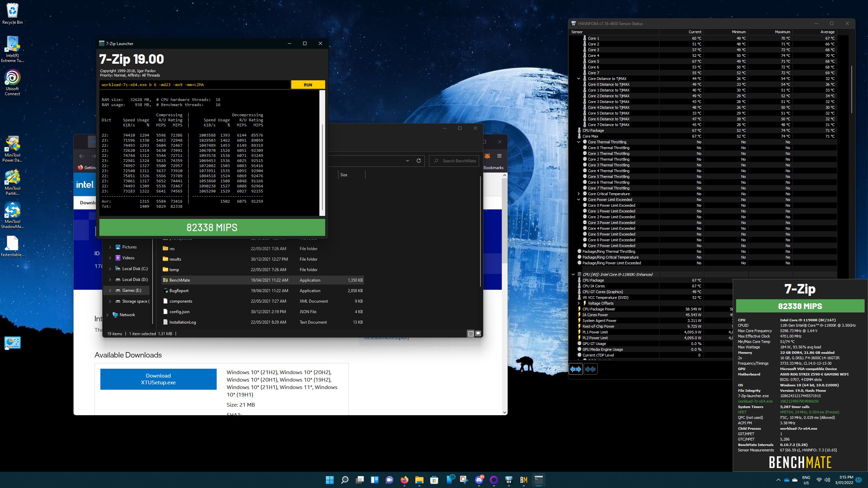Click the Core 4 sensor row

[704, 56]
